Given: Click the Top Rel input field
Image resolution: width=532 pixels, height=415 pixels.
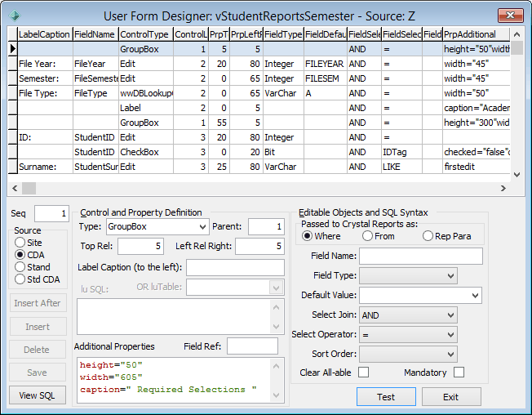Looking at the screenshot, I should [141, 246].
